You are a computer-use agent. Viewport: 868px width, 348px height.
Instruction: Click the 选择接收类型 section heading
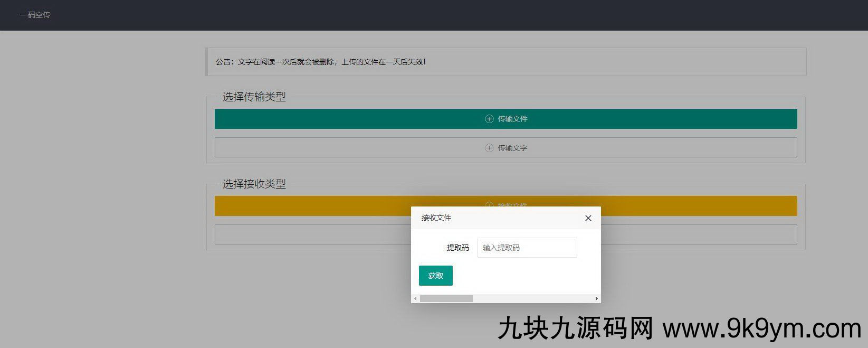click(254, 184)
